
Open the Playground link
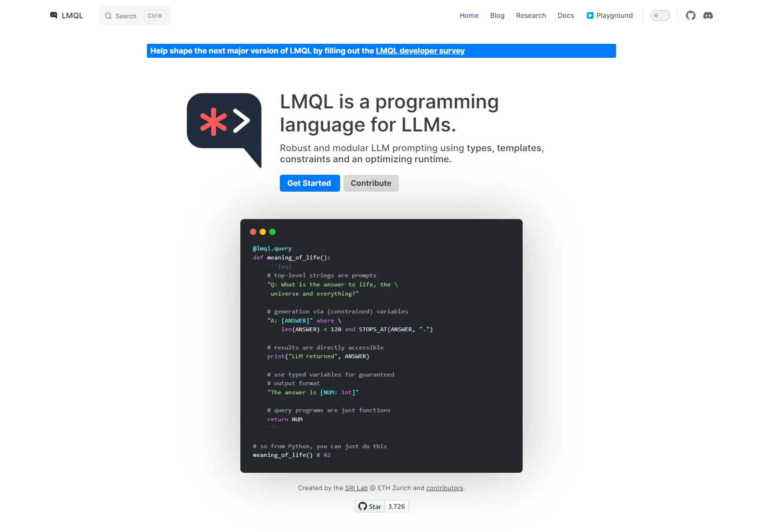tap(610, 15)
